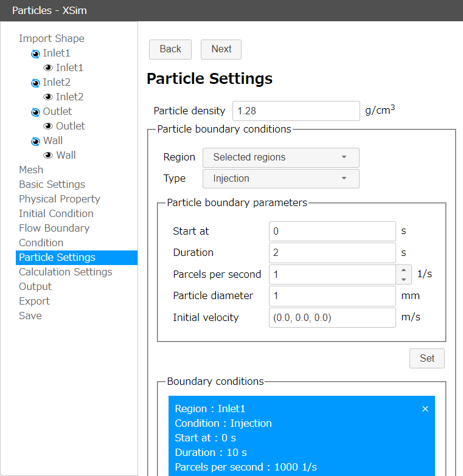
Task: Open Calculation Settings in sidebar
Action: [x=66, y=272]
